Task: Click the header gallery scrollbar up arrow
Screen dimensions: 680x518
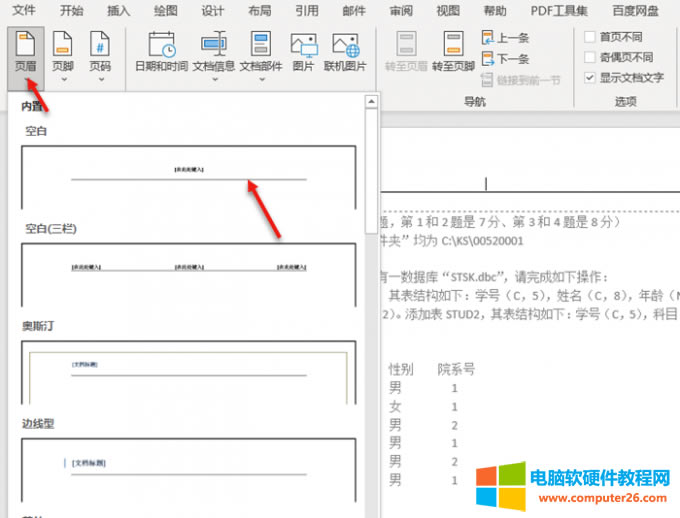Action: [x=370, y=101]
